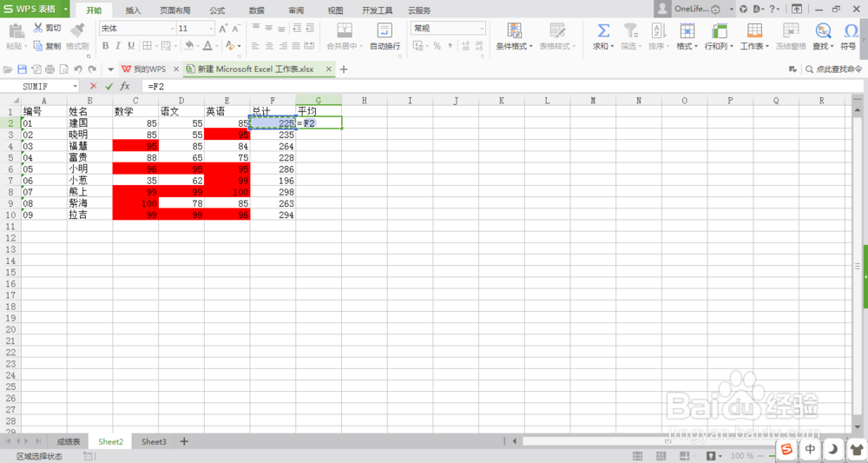Expand the WPS 表格 application menu arrow

pyautogui.click(x=65, y=9)
